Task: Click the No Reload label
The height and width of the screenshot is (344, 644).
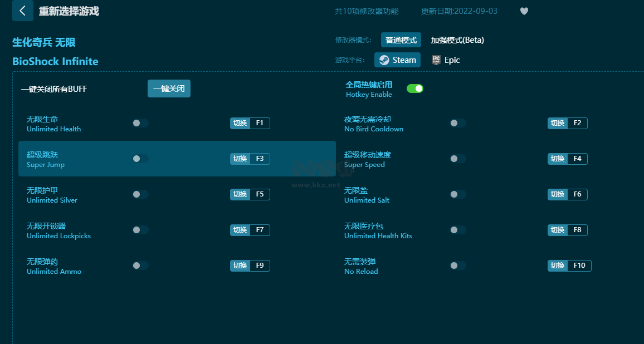Action: pos(361,271)
